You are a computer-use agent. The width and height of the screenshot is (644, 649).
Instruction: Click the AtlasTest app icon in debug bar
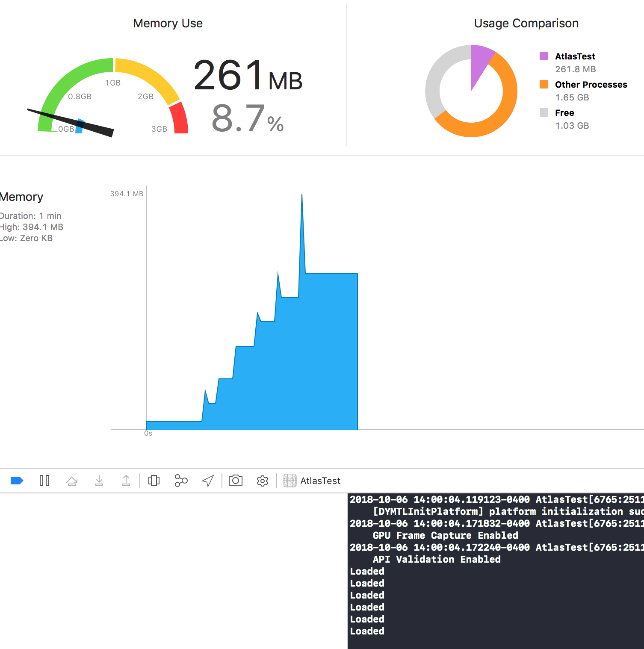[x=290, y=481]
